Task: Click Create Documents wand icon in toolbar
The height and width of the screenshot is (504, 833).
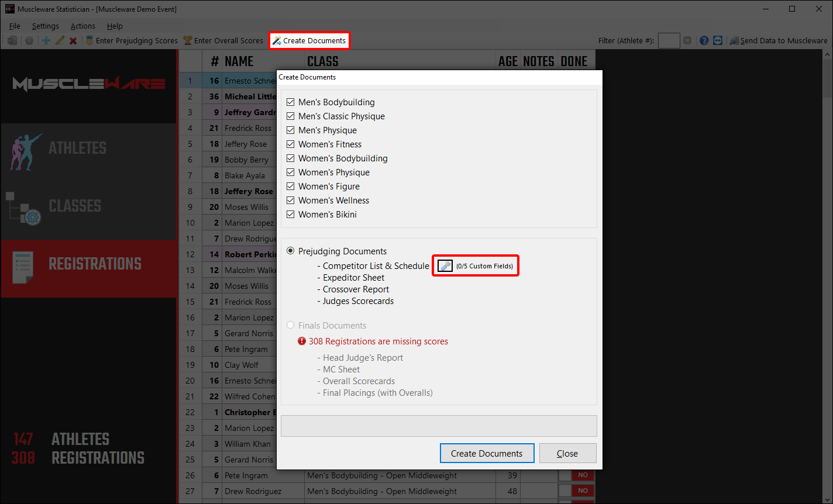Action: pos(277,41)
